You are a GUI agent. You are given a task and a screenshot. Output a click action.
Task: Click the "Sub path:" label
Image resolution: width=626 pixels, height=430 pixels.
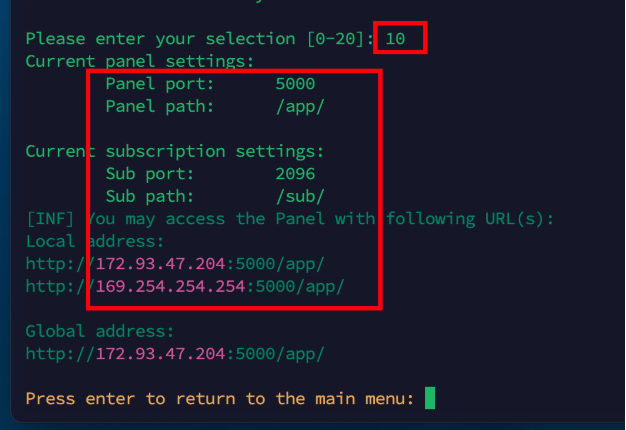pyautogui.click(x=149, y=196)
